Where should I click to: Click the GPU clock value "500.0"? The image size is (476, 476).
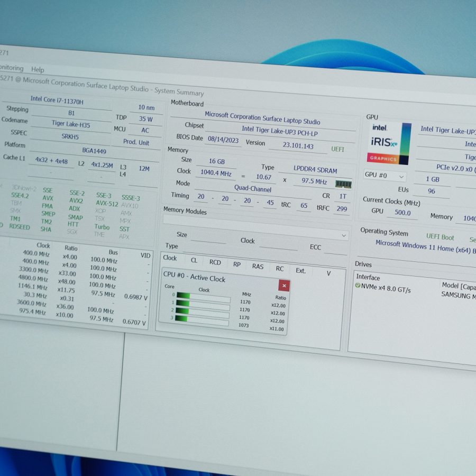pyautogui.click(x=402, y=213)
